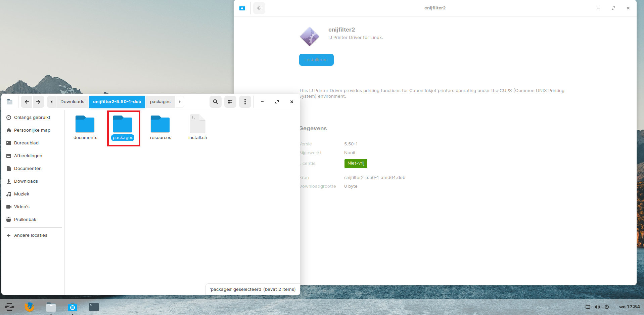Open Andere locaties in sidebar
Viewport: 644px width, 315px height.
(x=32, y=235)
